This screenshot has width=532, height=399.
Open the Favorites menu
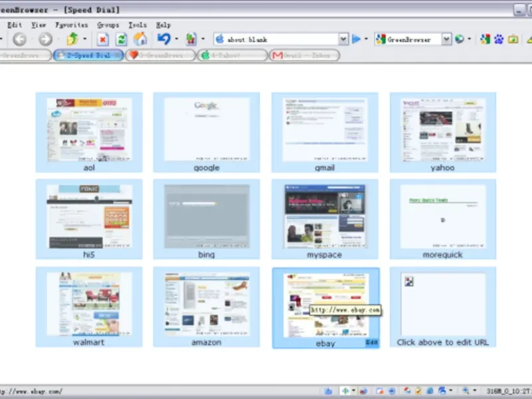[72, 25]
